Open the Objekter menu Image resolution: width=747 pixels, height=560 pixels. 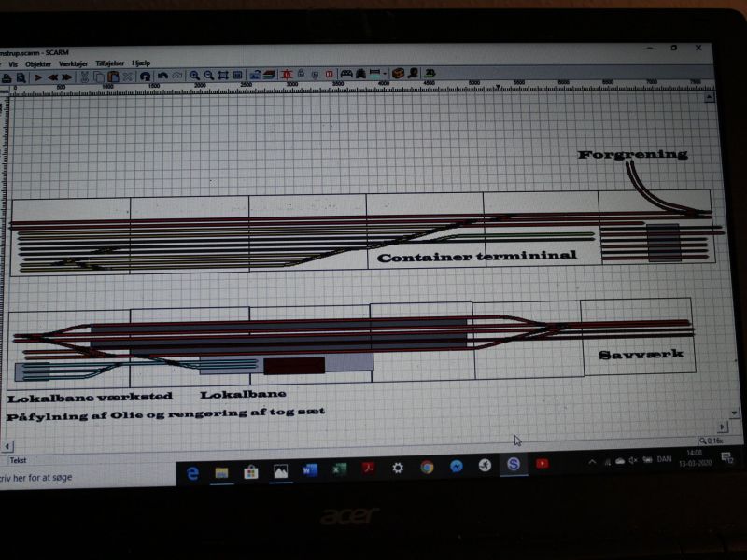(x=38, y=63)
